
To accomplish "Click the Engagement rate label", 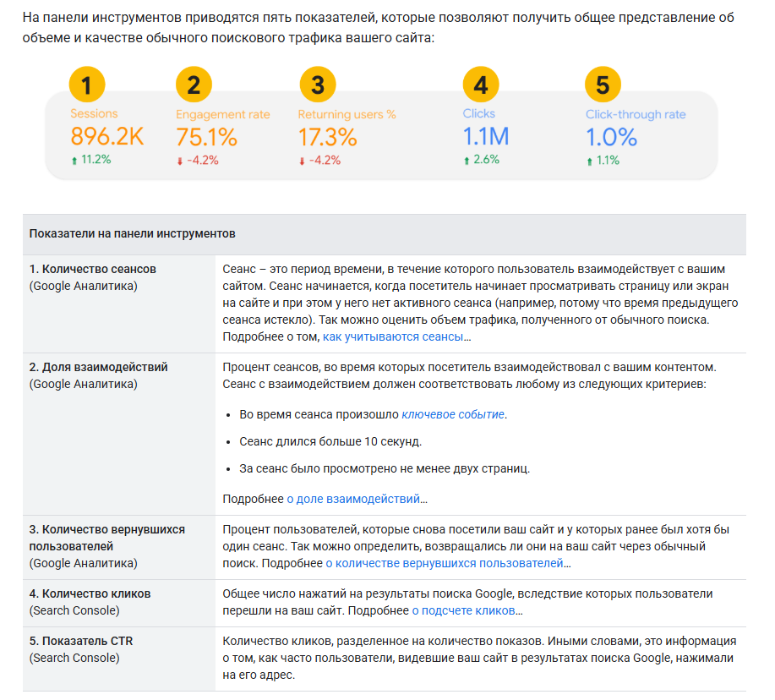I will 223,114.
